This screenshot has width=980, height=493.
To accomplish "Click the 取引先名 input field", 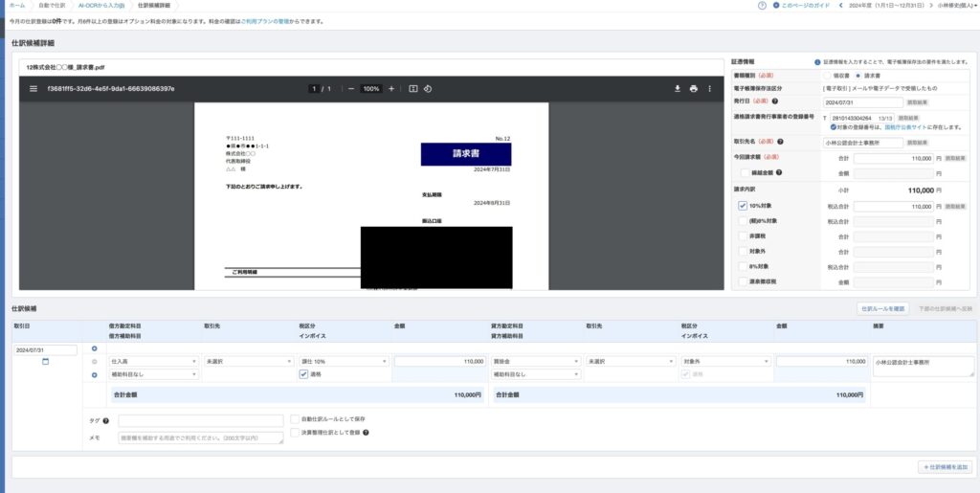I will pyautogui.click(x=862, y=143).
